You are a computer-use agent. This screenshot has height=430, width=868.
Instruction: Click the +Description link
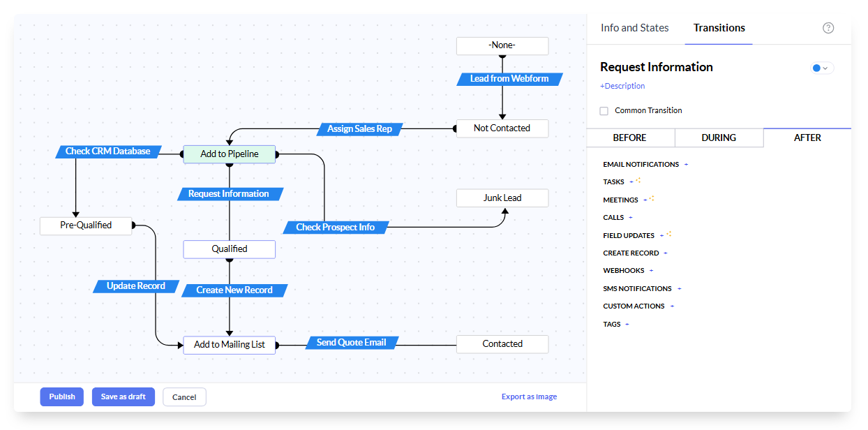[622, 86]
